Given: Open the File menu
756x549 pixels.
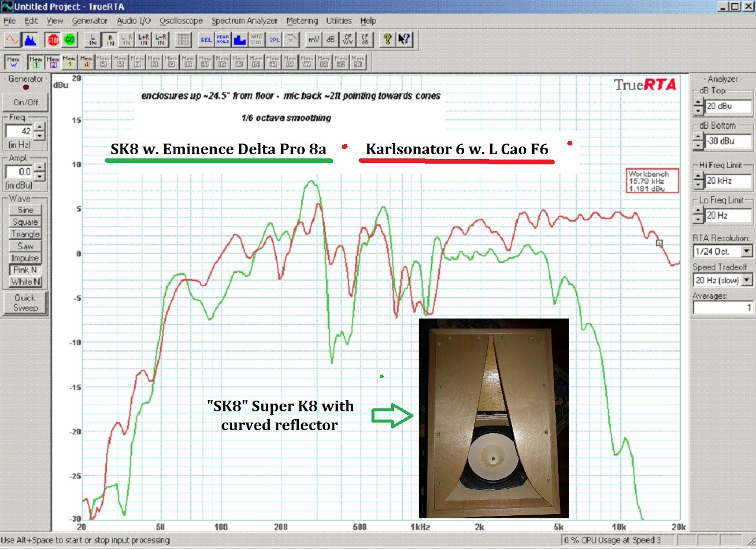Looking at the screenshot, I should [x=9, y=21].
